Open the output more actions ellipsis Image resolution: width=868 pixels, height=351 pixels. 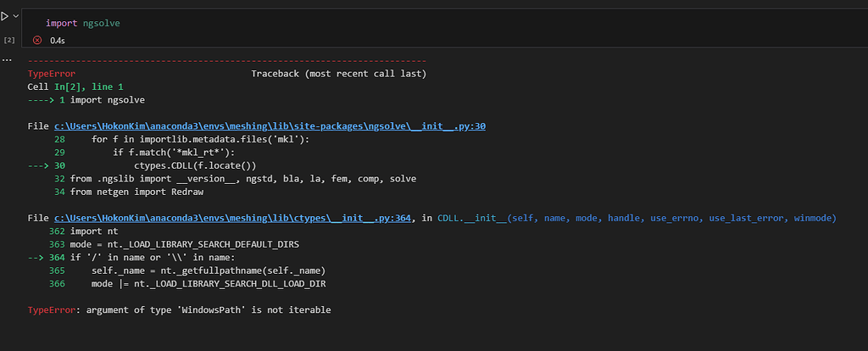click(7, 60)
